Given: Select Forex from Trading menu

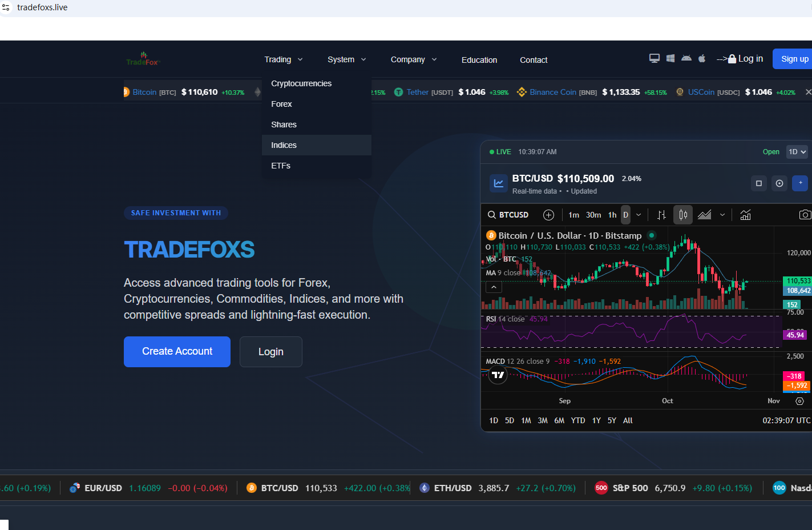Looking at the screenshot, I should (x=317, y=104).
